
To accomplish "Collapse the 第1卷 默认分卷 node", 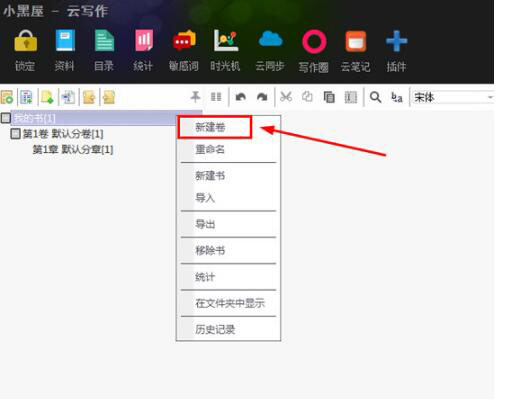I will point(15,134).
